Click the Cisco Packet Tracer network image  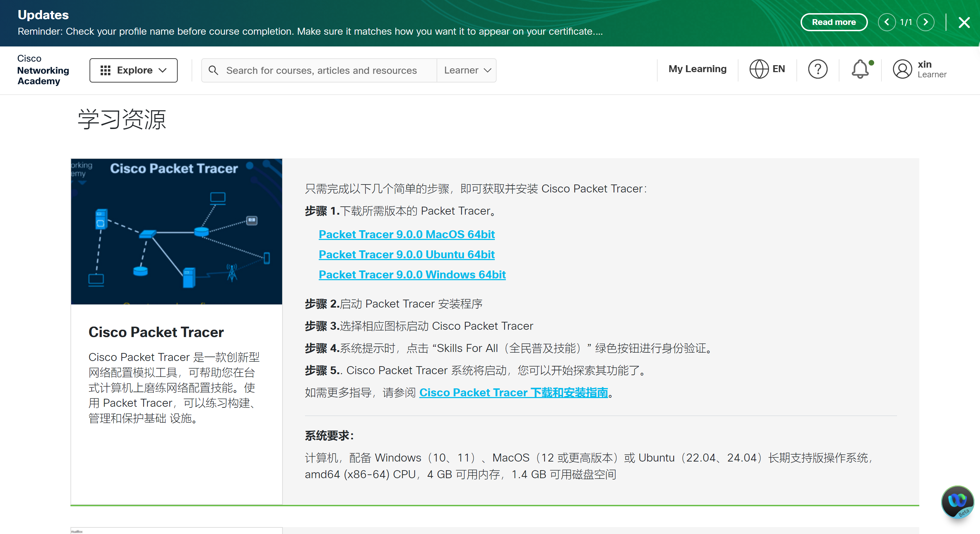177,232
